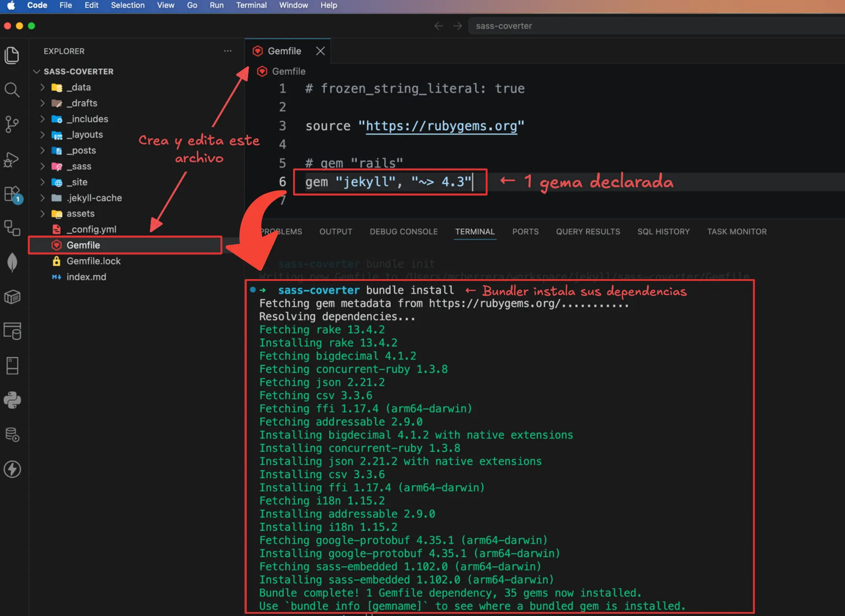Viewport: 845px width, 616px height.
Task: Close the Gemfile editor tab
Action: (x=320, y=51)
